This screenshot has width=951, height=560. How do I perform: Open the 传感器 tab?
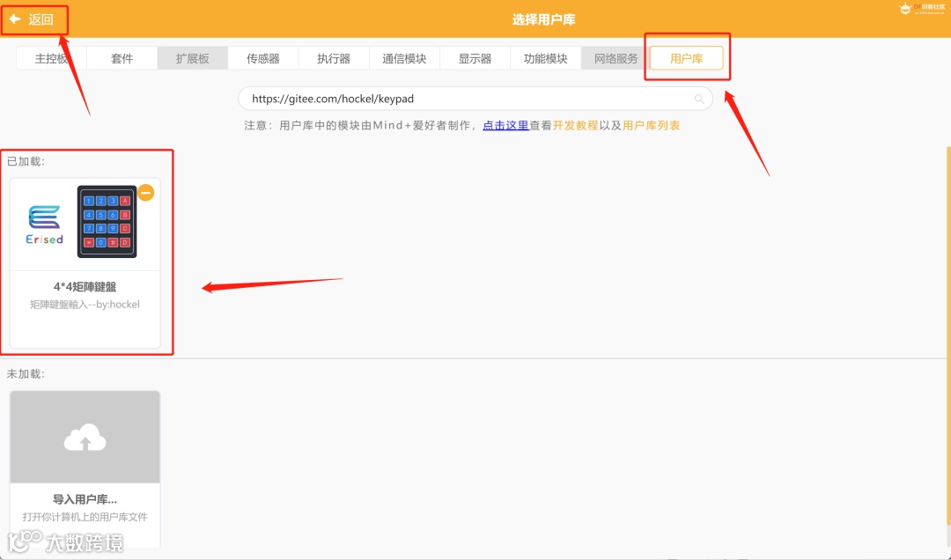pyautogui.click(x=263, y=58)
